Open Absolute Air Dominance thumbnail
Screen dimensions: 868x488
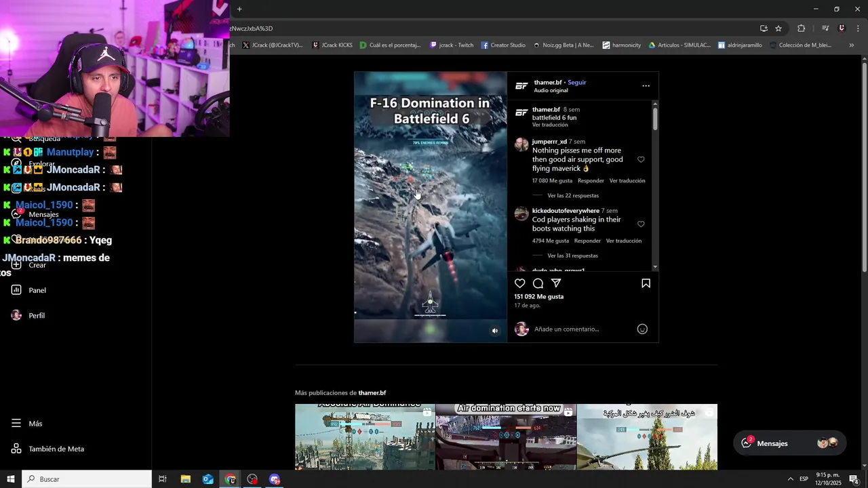365,437
